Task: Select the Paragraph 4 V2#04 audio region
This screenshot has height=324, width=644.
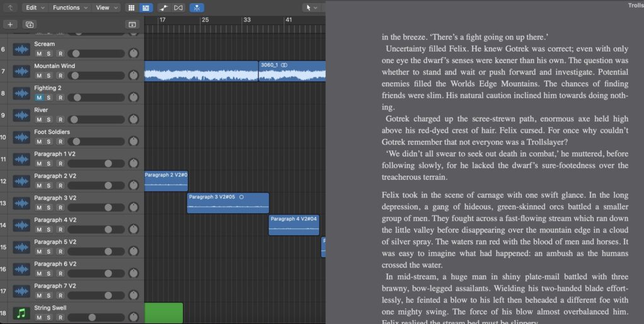Action: point(294,225)
